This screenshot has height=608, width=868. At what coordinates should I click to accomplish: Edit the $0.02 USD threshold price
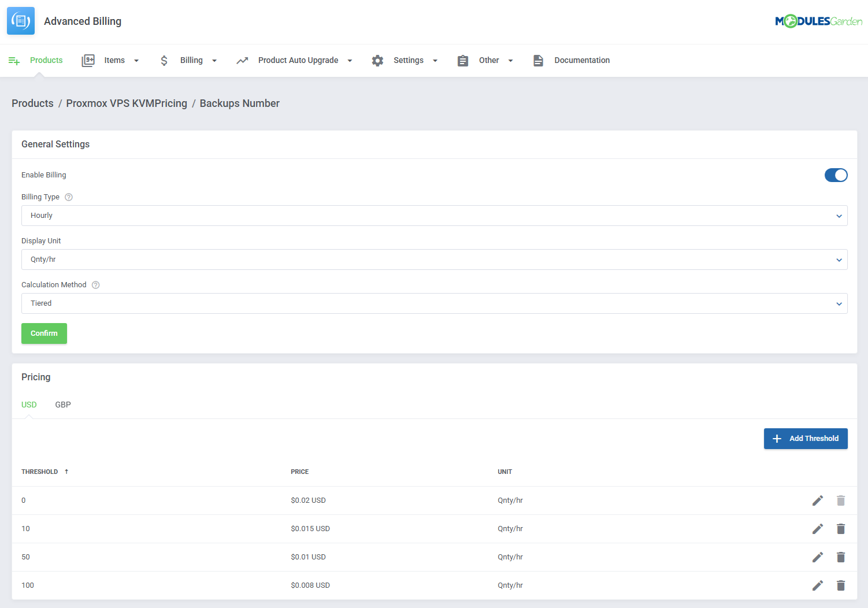818,500
